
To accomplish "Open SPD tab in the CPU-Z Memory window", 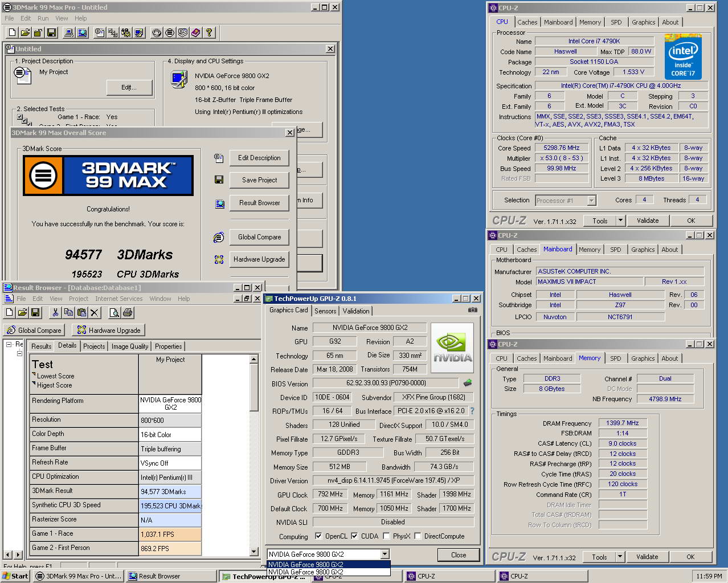I will click(615, 358).
